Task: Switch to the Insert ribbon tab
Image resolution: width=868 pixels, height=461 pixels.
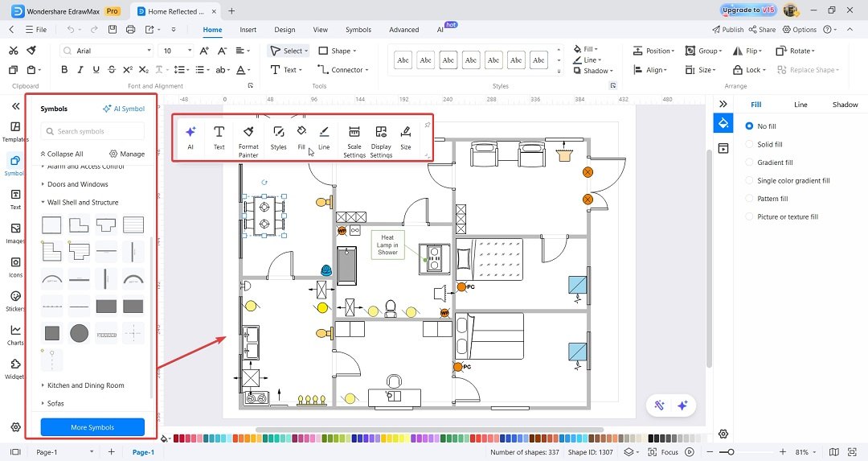Action: click(x=248, y=30)
